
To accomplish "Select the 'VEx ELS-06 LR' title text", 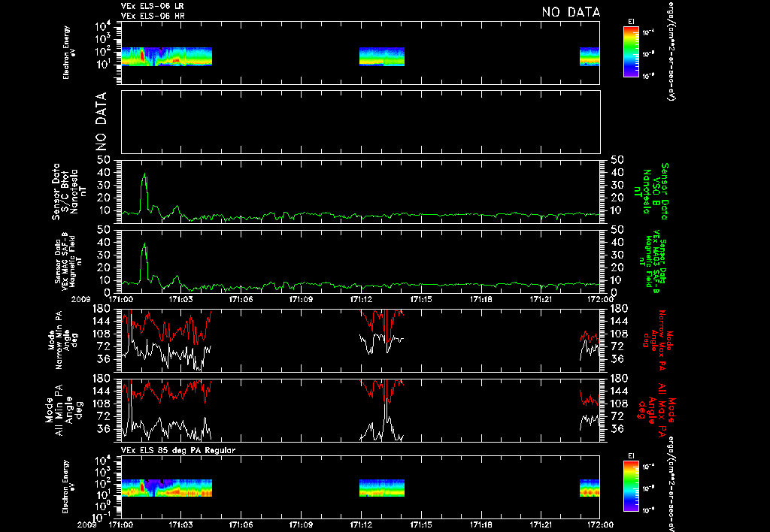I will [152, 6].
